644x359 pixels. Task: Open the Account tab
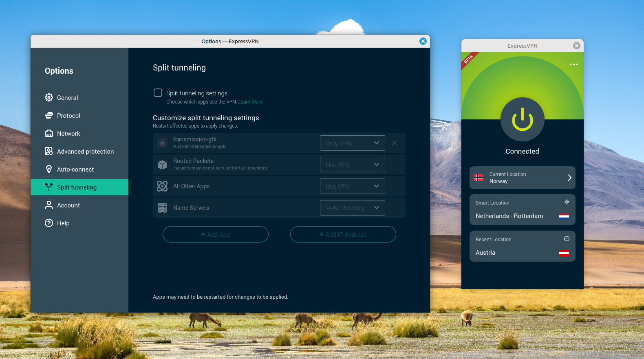[x=79, y=205]
